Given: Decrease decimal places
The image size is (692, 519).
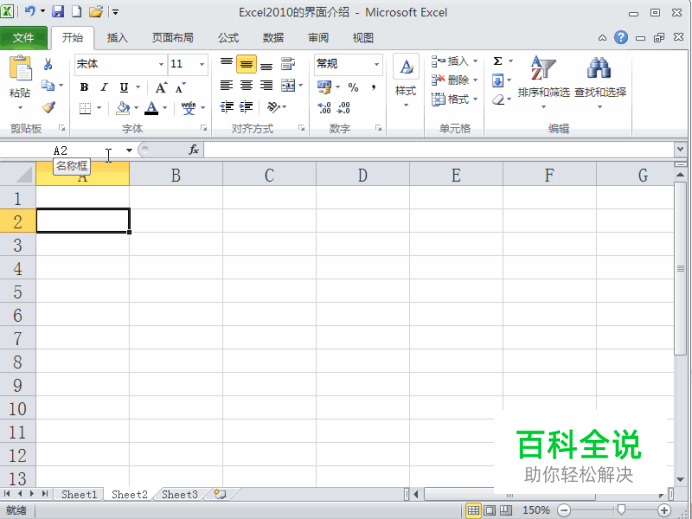Looking at the screenshot, I should [x=343, y=107].
